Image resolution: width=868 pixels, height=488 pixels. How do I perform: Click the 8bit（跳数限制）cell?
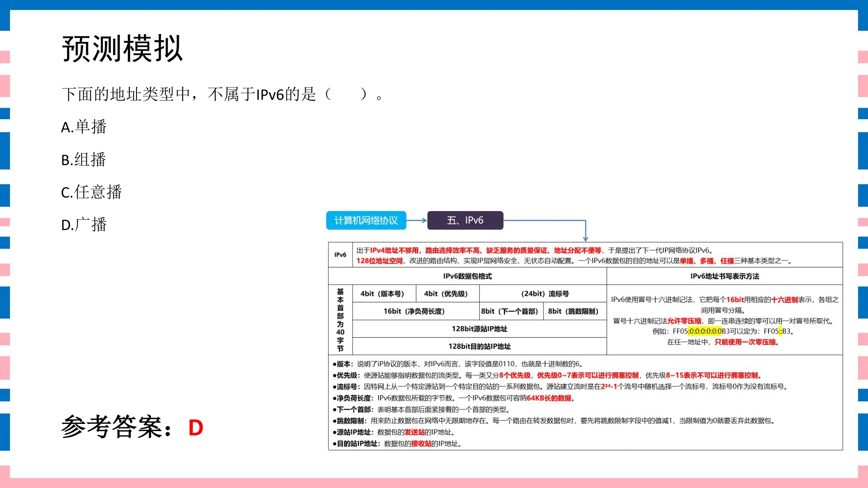[x=575, y=311]
